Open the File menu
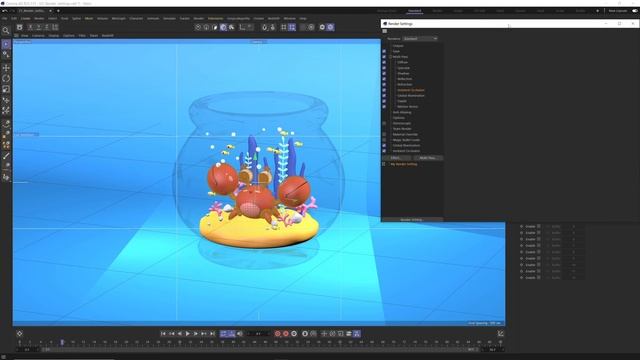640x360 pixels. point(4,18)
